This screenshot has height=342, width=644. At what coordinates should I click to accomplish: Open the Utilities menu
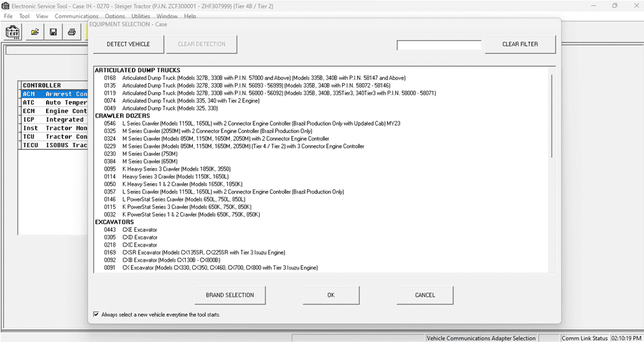(140, 16)
